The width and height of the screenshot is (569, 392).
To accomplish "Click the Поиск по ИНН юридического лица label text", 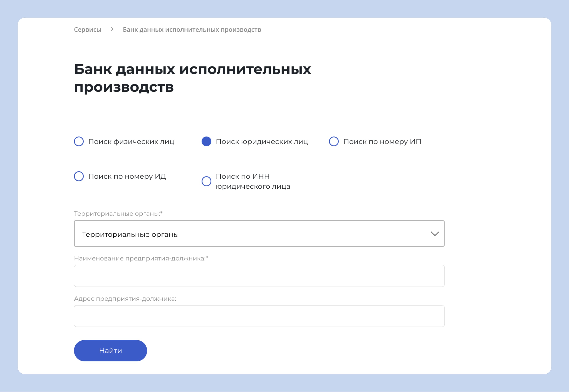I will 253,181.
